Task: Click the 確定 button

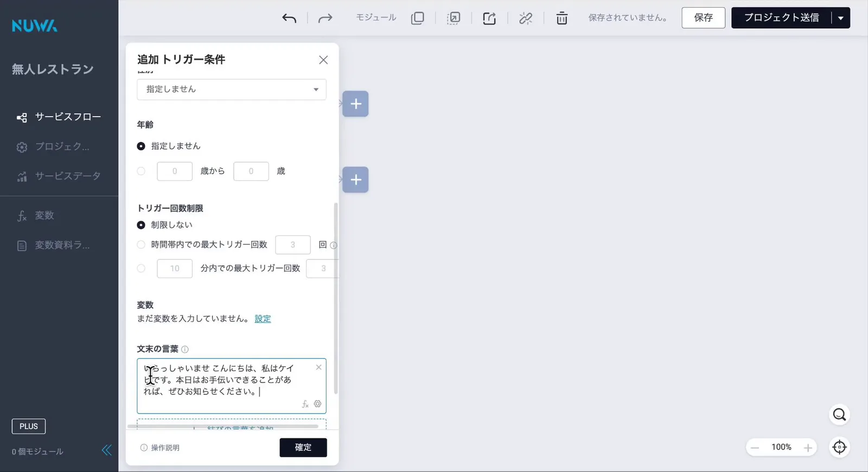Action: pyautogui.click(x=303, y=448)
